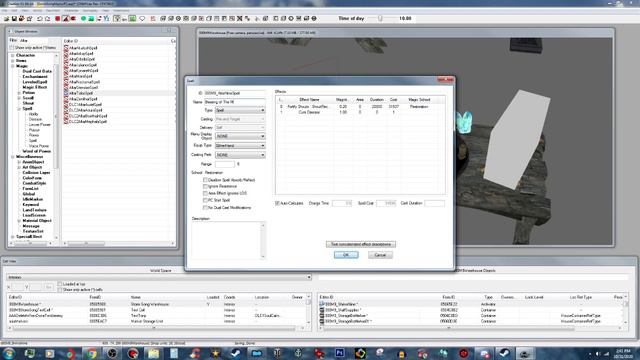The width and height of the screenshot is (640, 360).
Task: Expand the SpecialEffect tree node
Action: pyautogui.click(x=13, y=237)
